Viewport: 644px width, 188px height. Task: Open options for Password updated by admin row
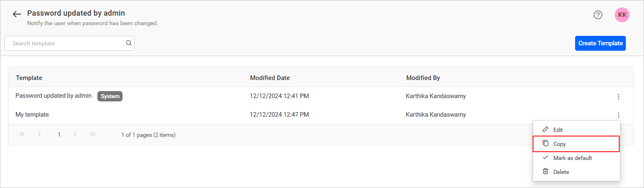click(618, 96)
